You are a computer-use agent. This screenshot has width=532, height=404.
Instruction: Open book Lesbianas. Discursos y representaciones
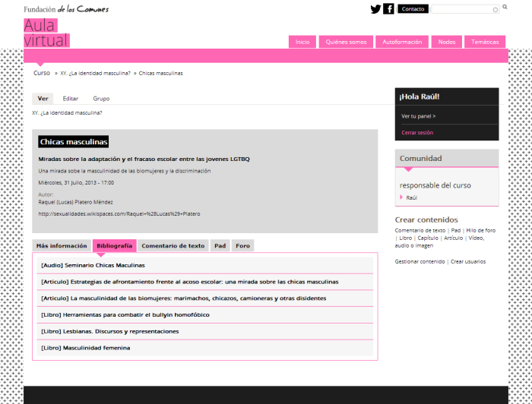[205, 331]
